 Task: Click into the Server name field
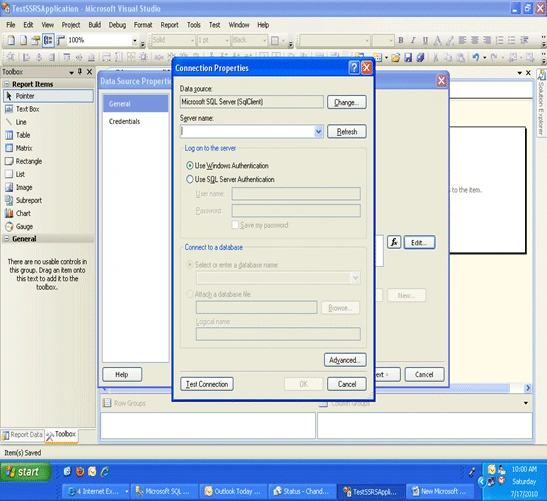(247, 132)
